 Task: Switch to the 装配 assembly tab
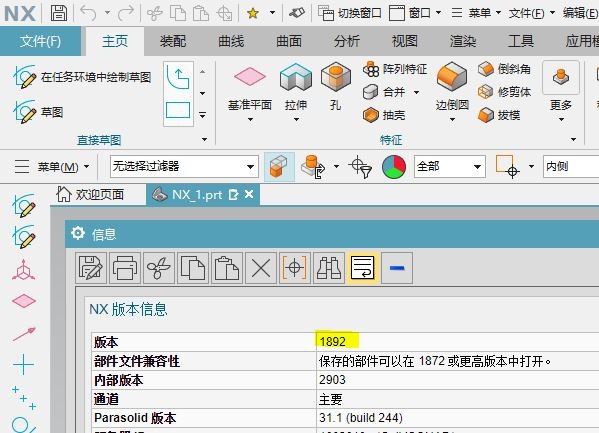[173, 41]
